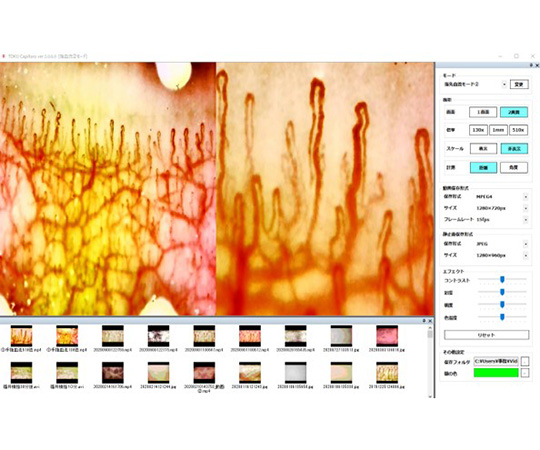Open the JPEG still image format dropdown
Screen dimensions: 540x450
click(x=526, y=244)
